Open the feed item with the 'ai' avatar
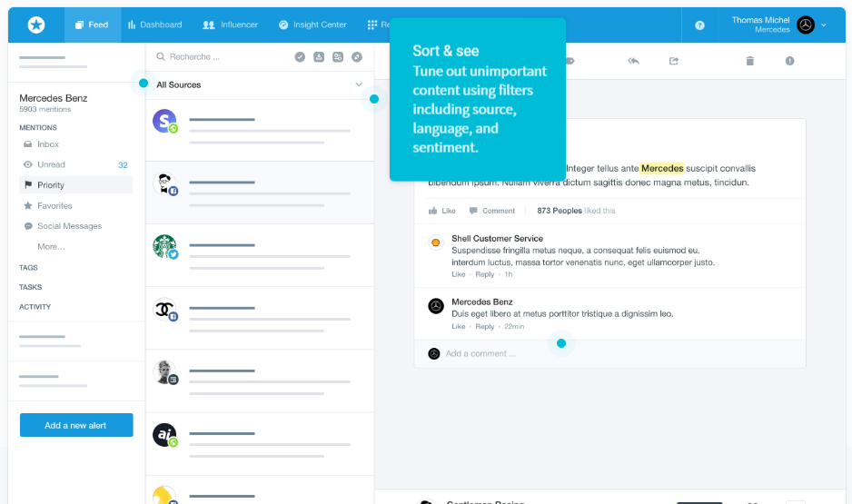The height and width of the screenshot is (504, 852). (x=260, y=444)
